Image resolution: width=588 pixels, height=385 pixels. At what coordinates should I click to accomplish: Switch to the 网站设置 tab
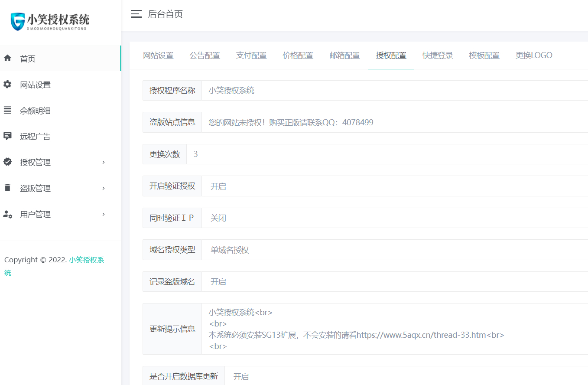(x=158, y=55)
